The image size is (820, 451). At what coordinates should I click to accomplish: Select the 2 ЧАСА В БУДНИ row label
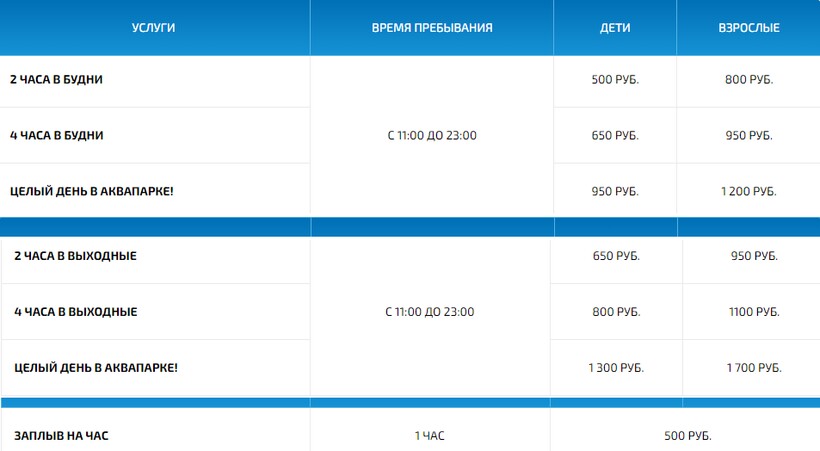57,80
